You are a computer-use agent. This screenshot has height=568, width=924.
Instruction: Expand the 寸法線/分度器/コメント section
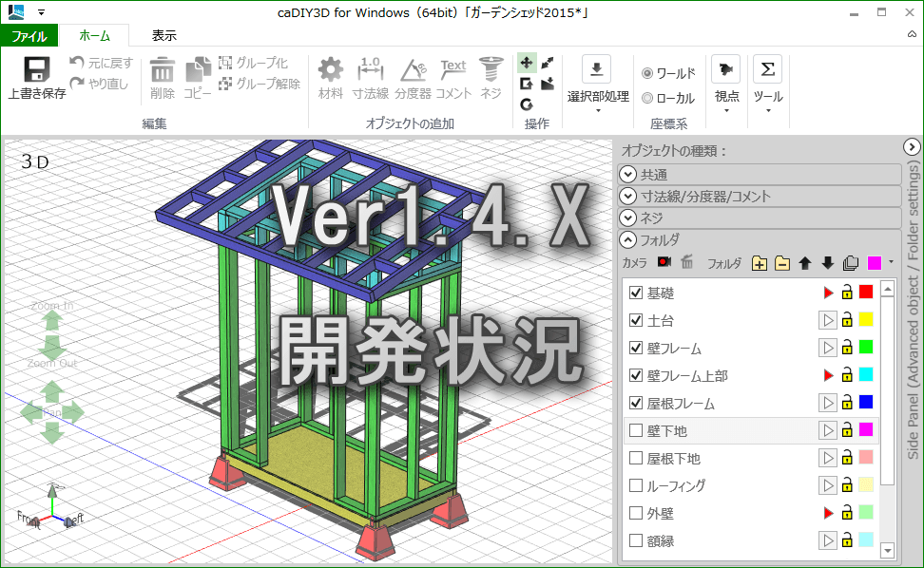pos(628,196)
